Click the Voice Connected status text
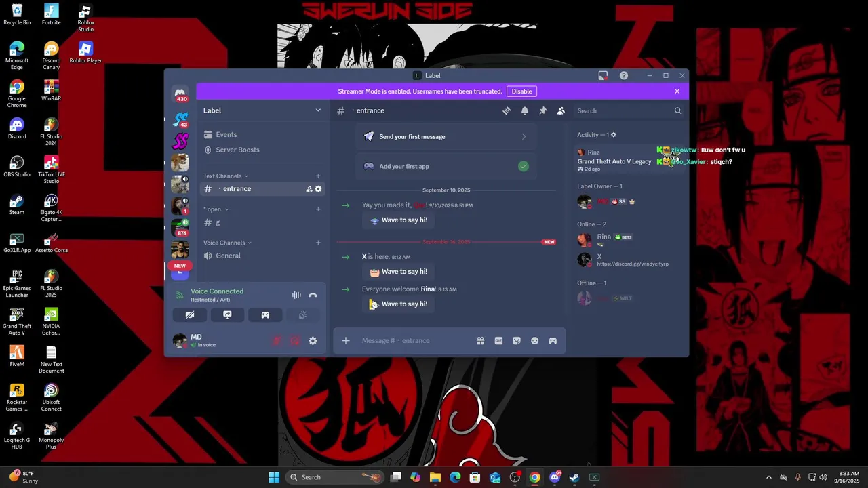Viewport: 868px width, 488px height. (x=217, y=291)
